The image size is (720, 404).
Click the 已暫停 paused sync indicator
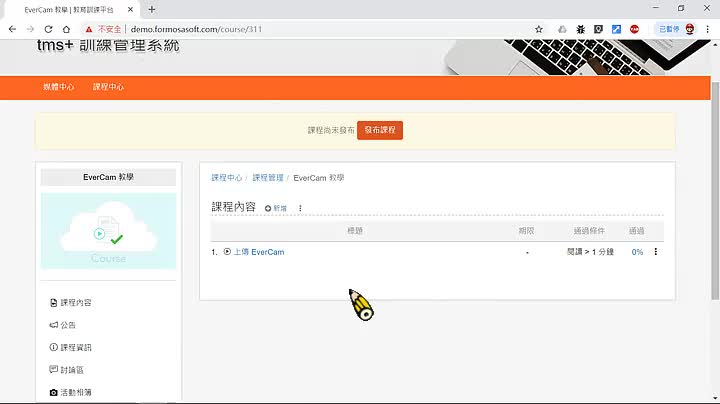669,29
